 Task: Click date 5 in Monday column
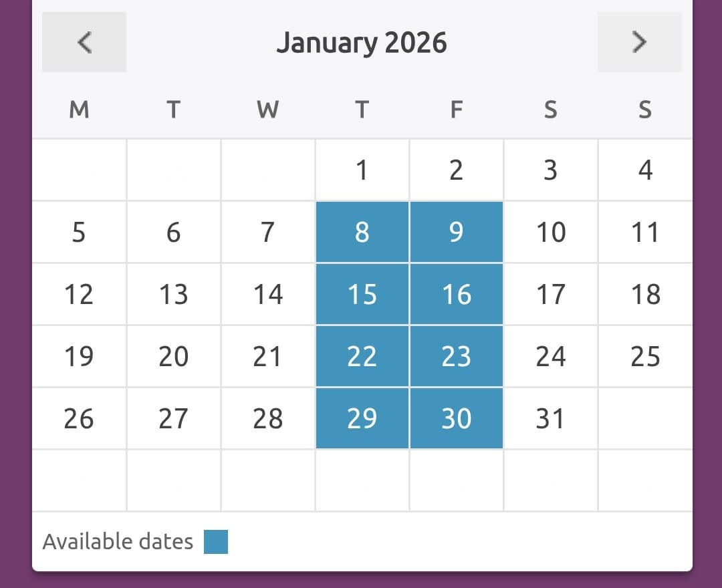(79, 232)
